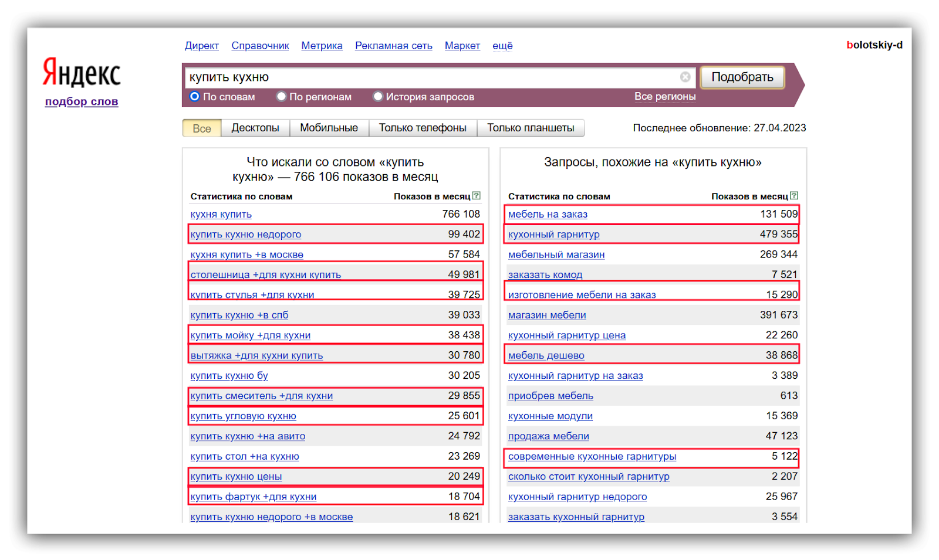Switch to the 'Мобильные' tab

click(x=329, y=128)
